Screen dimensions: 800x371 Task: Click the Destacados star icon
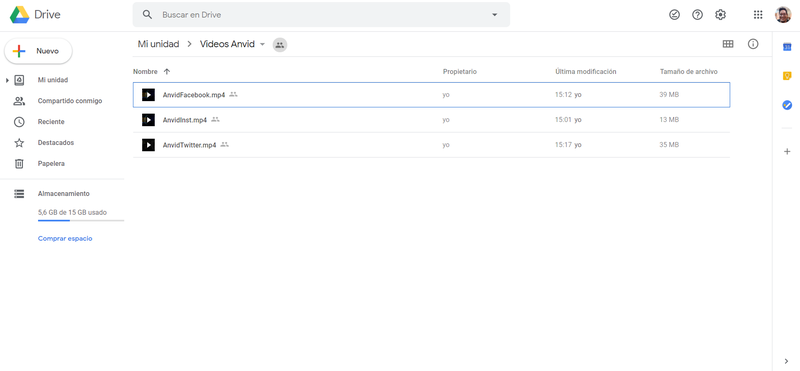tap(19, 143)
